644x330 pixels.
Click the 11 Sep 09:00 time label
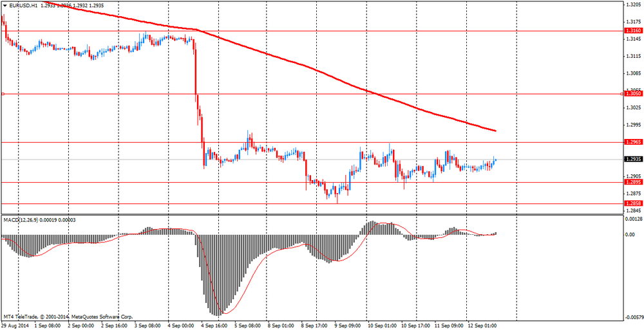[450, 326]
